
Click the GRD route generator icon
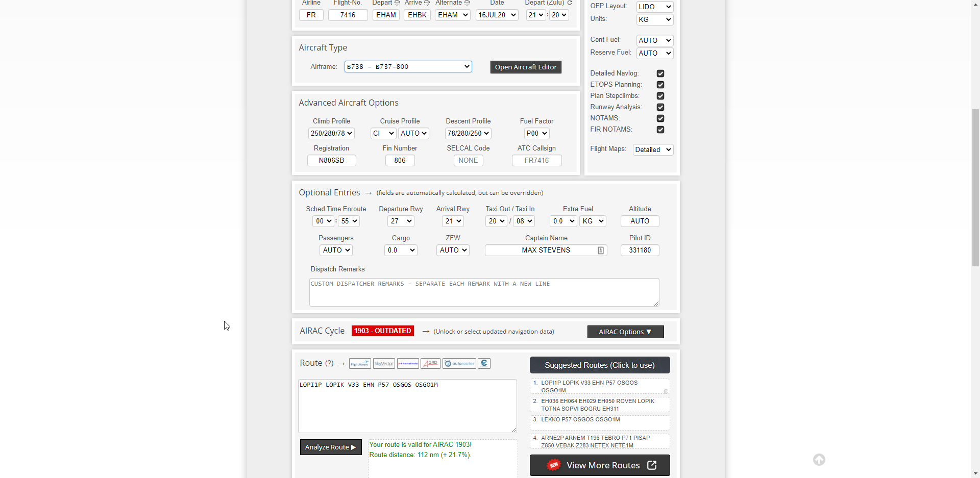(x=430, y=364)
